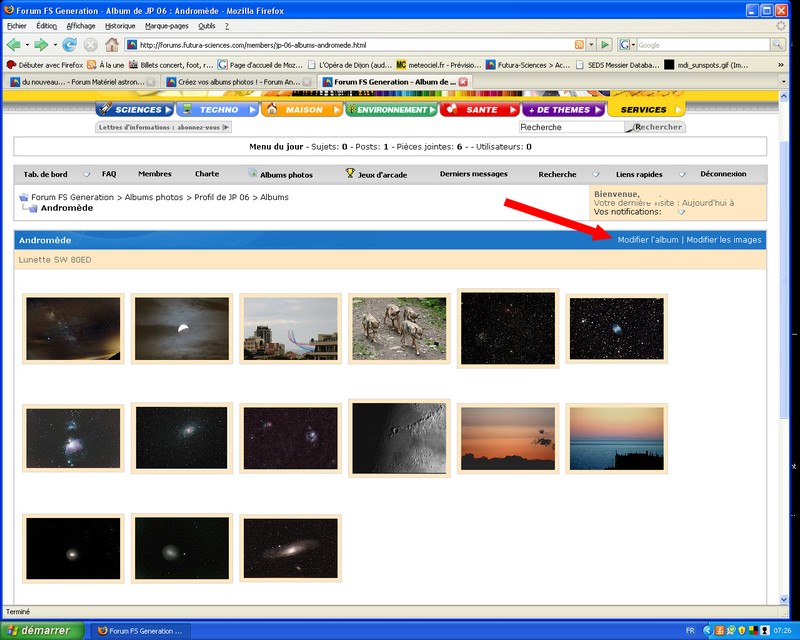Click the SANTE category button

coord(480,109)
